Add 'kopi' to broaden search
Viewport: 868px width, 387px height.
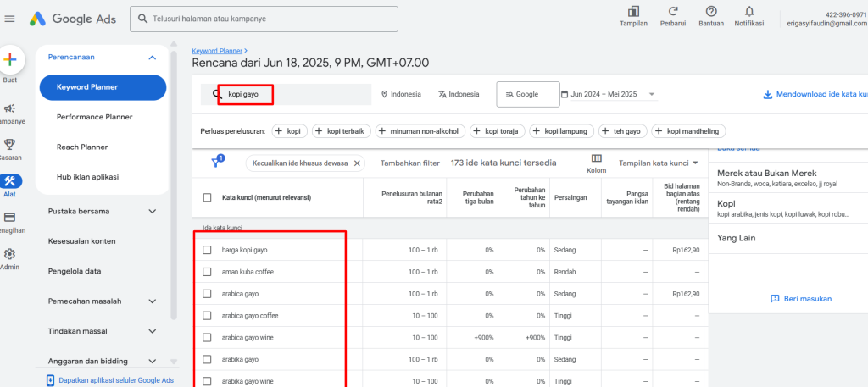[288, 131]
